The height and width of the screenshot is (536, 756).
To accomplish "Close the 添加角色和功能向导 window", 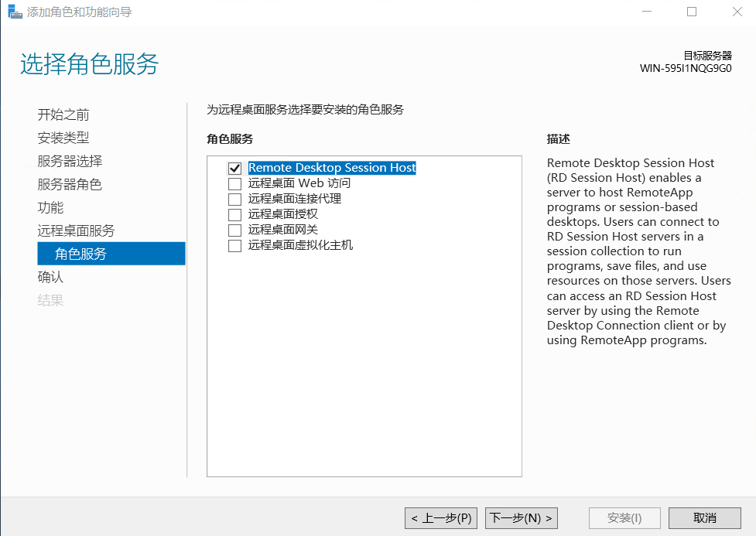I will coord(737,12).
